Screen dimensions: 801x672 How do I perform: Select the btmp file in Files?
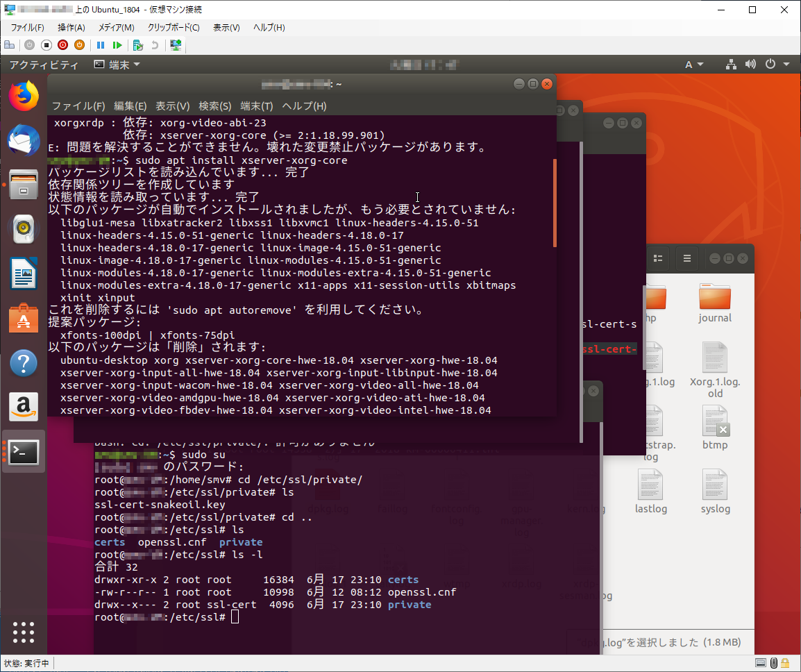pyautogui.click(x=715, y=428)
